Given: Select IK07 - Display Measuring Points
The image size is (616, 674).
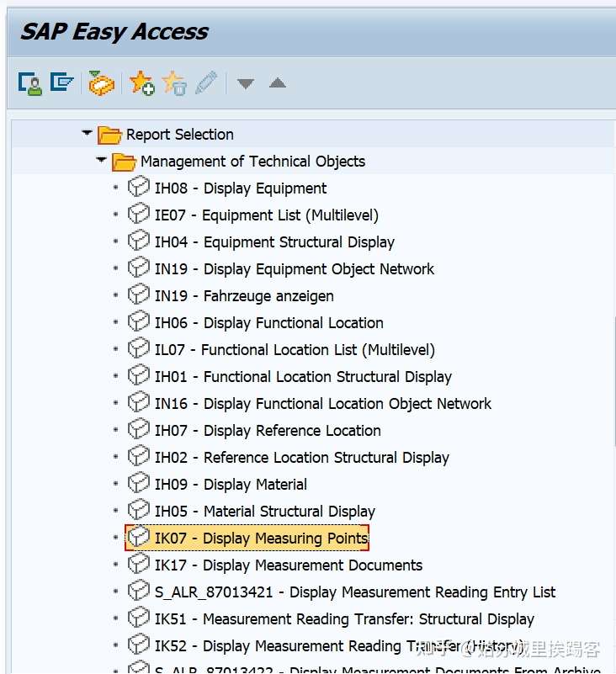Looking at the screenshot, I should [x=262, y=539].
